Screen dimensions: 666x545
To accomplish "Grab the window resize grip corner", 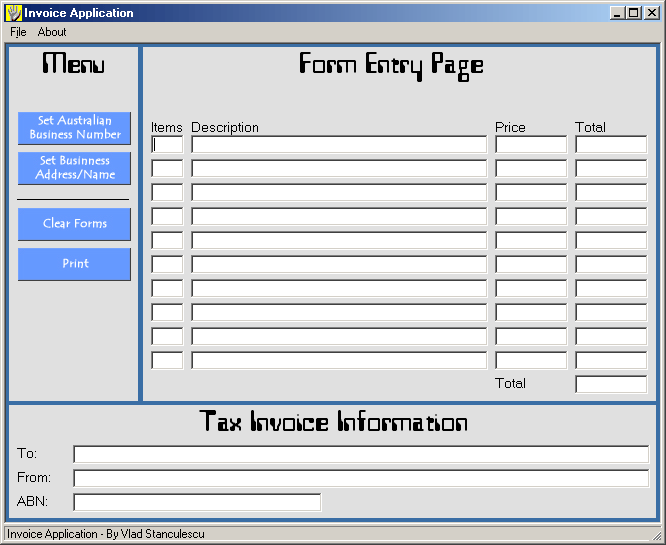I will [x=657, y=536].
